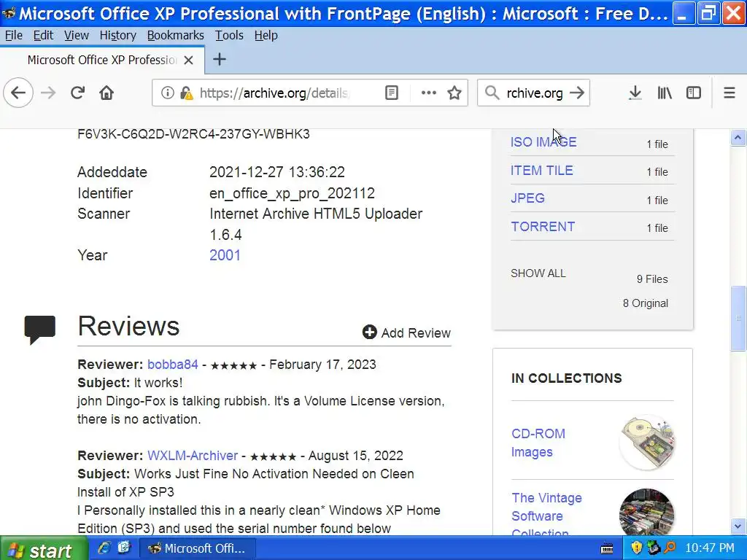Toggle reader view in address bar
This screenshot has width=747, height=560.
[x=391, y=93]
